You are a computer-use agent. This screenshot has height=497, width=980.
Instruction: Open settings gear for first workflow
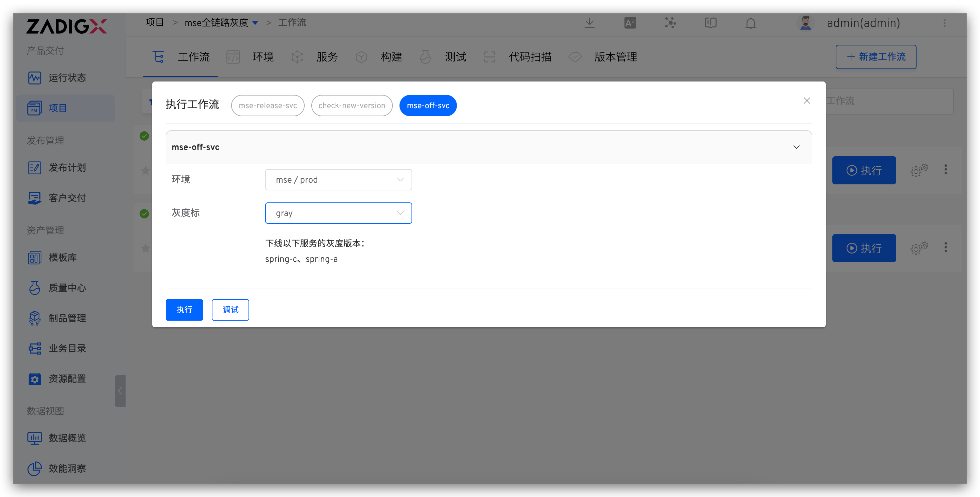(x=919, y=170)
